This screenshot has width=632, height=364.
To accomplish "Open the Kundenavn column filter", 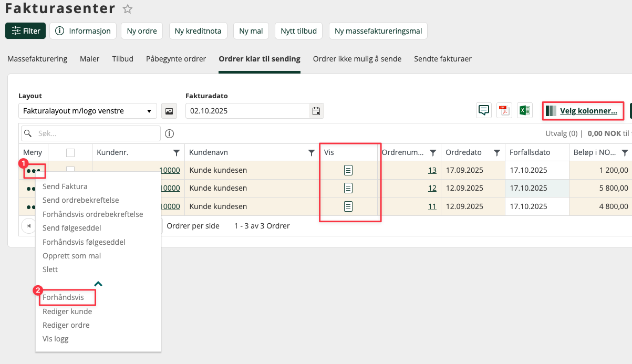I will tap(312, 153).
